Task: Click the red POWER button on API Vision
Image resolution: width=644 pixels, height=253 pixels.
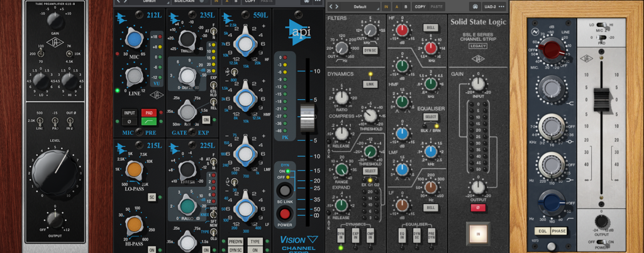Action: click(x=284, y=213)
